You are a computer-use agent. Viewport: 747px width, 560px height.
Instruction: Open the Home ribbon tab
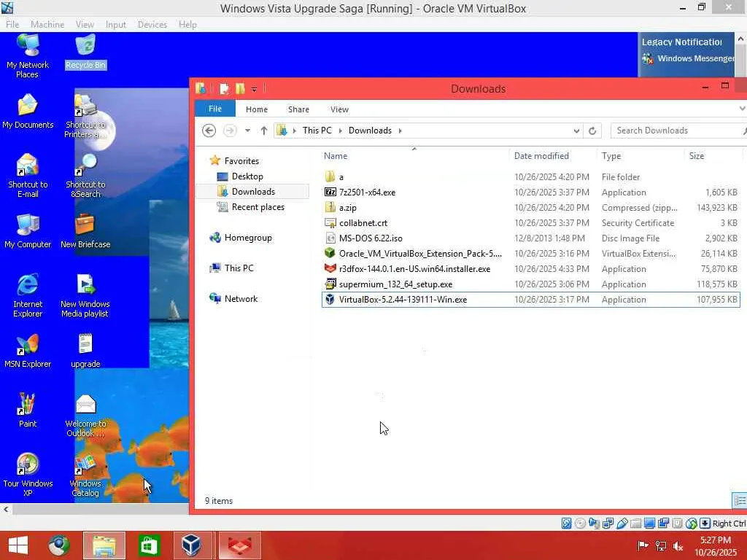tap(257, 109)
